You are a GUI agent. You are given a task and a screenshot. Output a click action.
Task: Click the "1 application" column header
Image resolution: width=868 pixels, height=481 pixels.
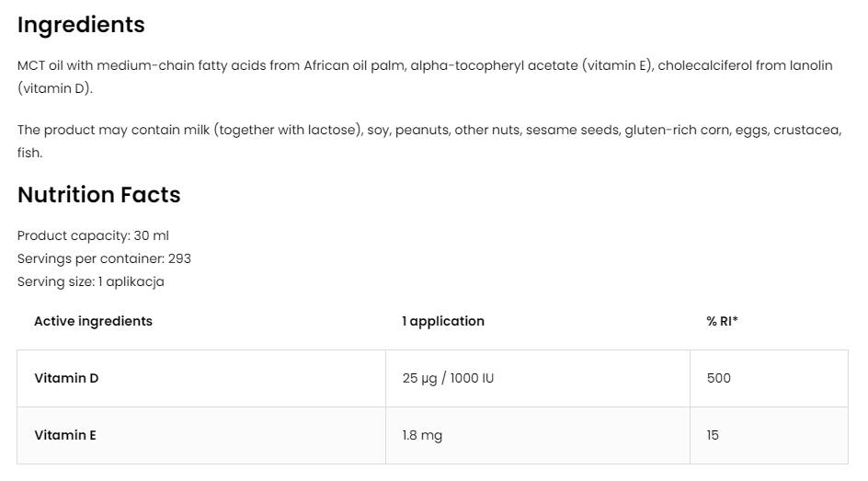coord(443,321)
